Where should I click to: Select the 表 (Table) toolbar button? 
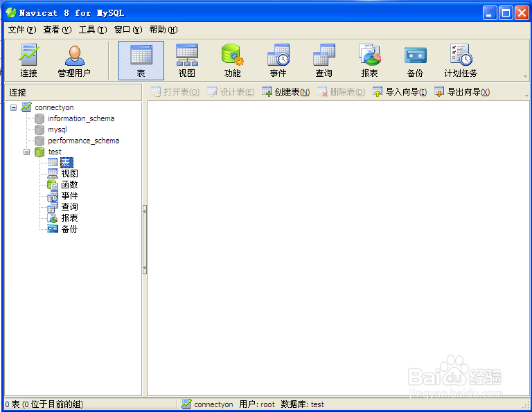141,61
